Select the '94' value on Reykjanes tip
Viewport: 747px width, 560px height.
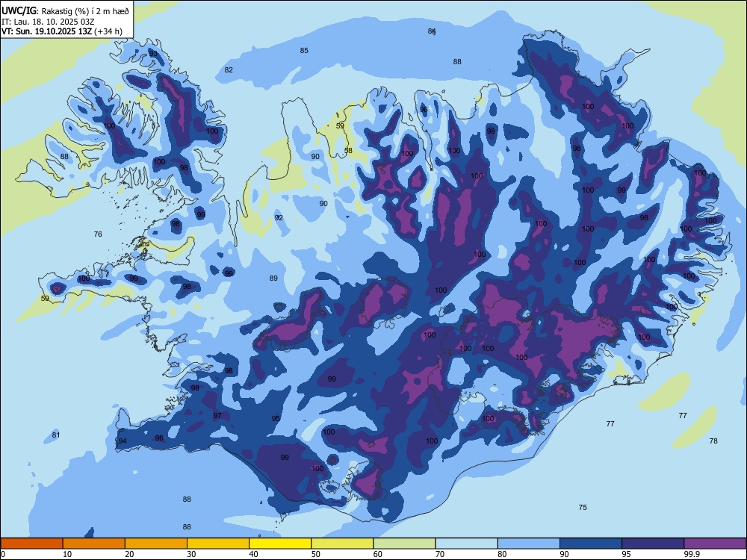pos(123,441)
